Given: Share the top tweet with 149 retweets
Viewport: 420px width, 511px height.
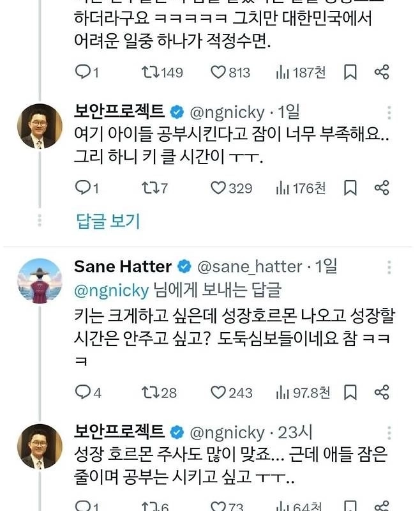Looking at the screenshot, I should pyautogui.click(x=382, y=73).
